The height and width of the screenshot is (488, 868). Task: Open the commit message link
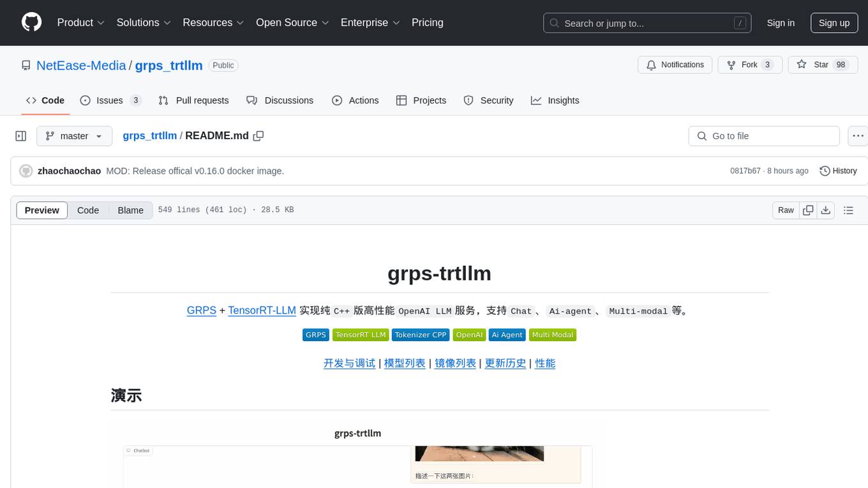(x=195, y=171)
